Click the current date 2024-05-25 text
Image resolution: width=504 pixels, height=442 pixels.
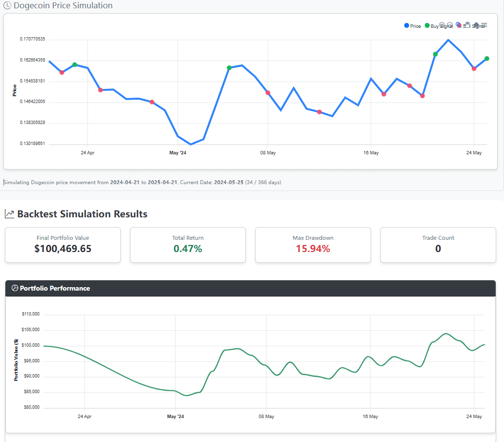click(x=229, y=182)
